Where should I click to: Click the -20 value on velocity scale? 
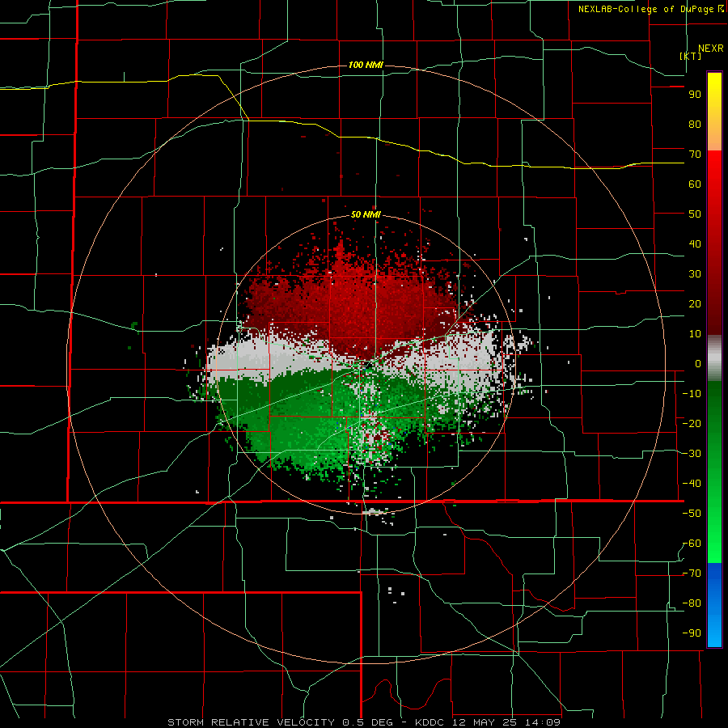pyautogui.click(x=692, y=424)
